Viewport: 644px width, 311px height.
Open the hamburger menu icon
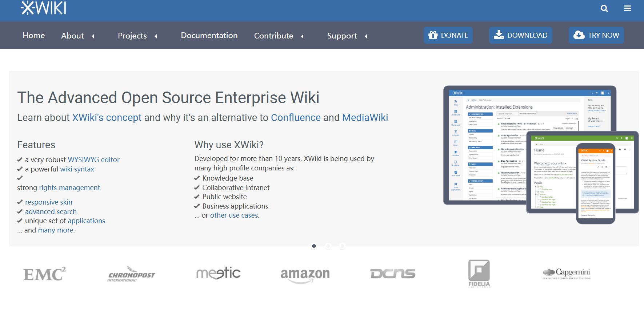pos(628,8)
